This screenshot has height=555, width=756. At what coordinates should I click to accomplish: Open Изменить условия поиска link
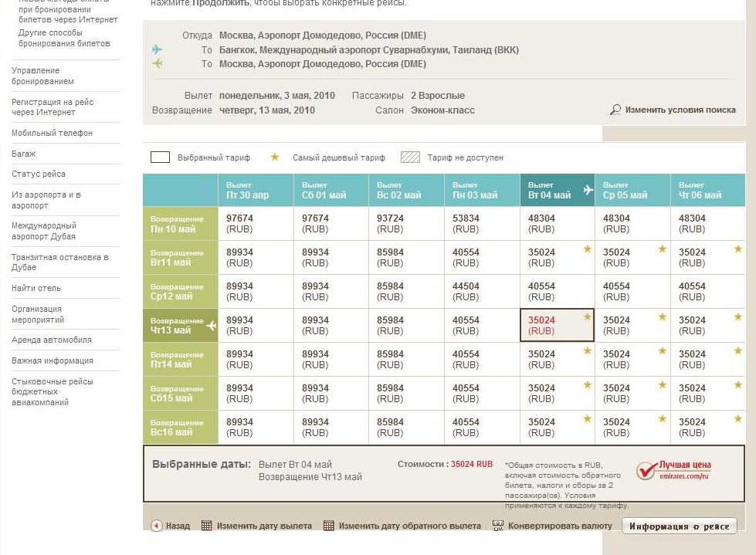[680, 110]
